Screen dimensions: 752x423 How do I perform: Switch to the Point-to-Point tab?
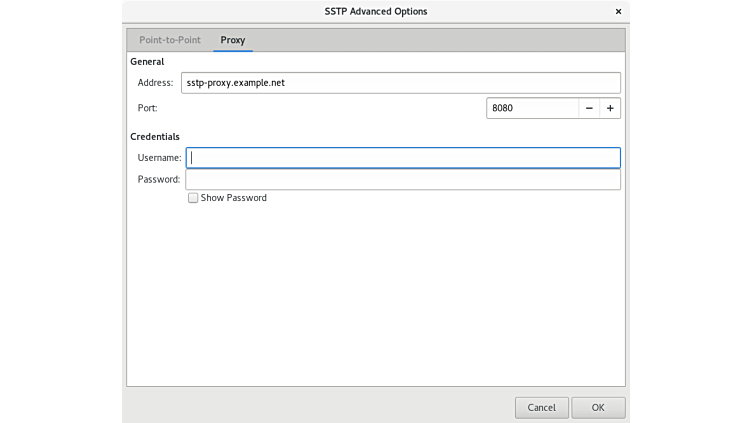170,40
